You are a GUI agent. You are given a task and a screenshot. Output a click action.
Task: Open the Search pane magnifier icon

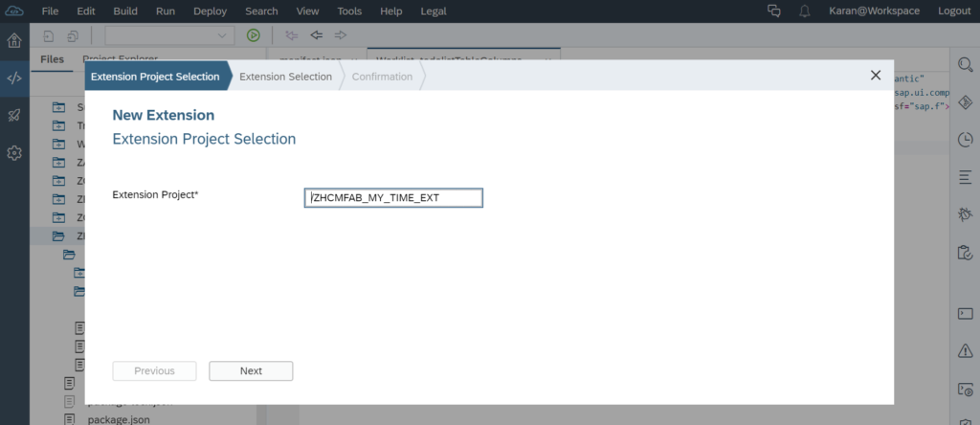click(965, 64)
